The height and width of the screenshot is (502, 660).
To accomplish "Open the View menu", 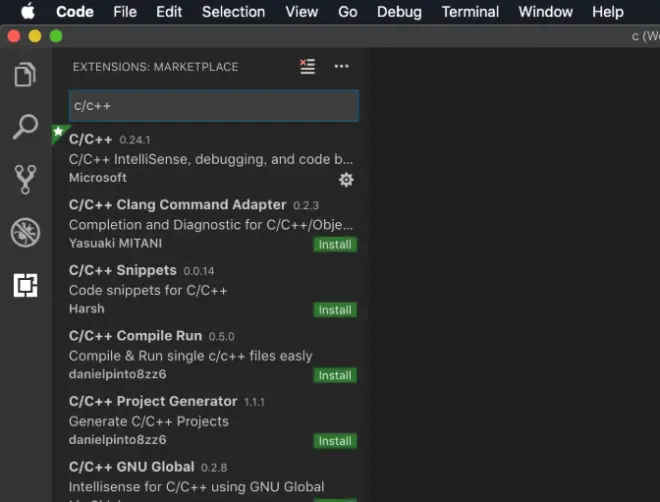I will point(302,12).
